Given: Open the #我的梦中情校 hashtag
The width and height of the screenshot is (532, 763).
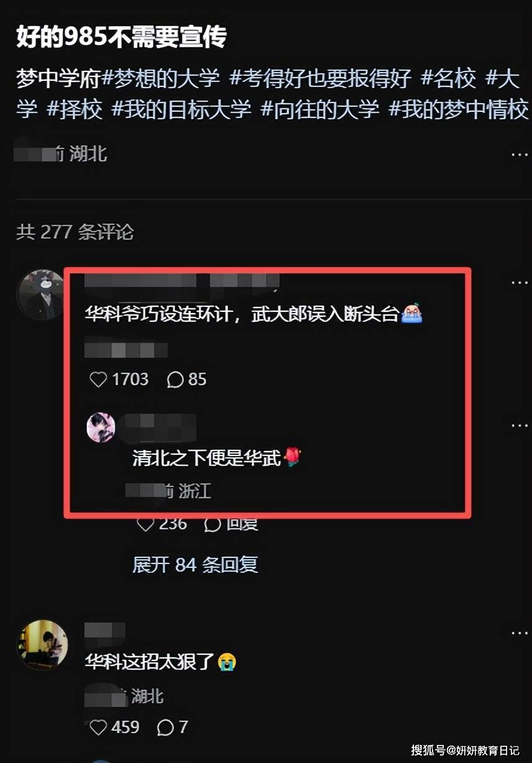Looking at the screenshot, I should point(459,109).
